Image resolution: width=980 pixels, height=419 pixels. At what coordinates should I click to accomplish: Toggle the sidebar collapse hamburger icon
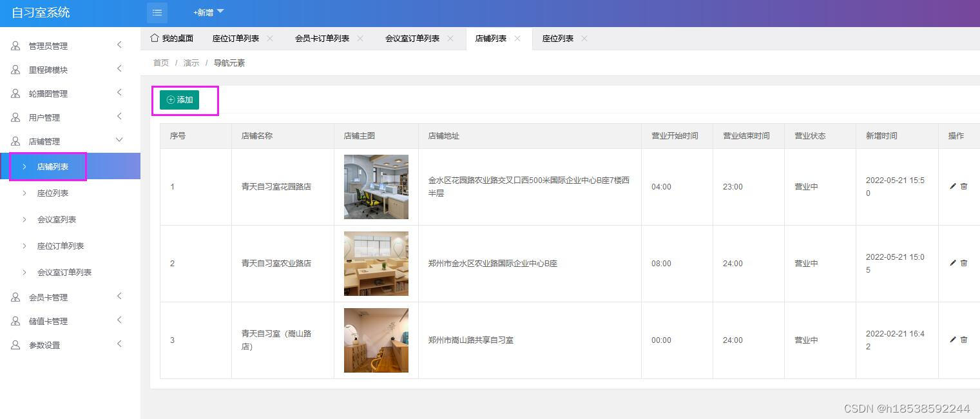tap(157, 13)
